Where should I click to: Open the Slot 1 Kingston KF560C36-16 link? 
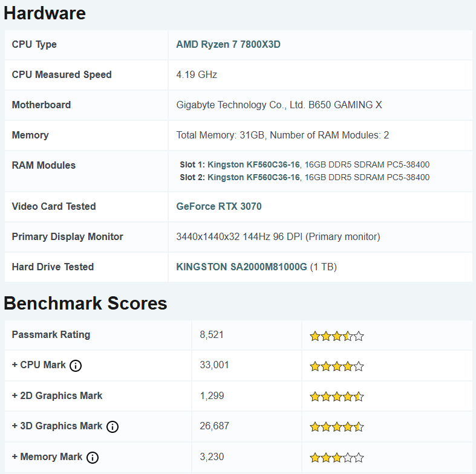253,164
